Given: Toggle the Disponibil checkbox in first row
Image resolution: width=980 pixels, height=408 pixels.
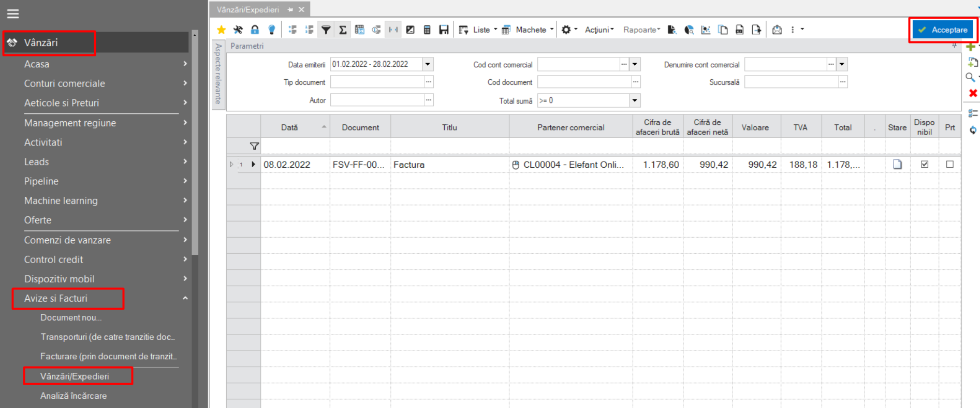Looking at the screenshot, I should [x=925, y=164].
